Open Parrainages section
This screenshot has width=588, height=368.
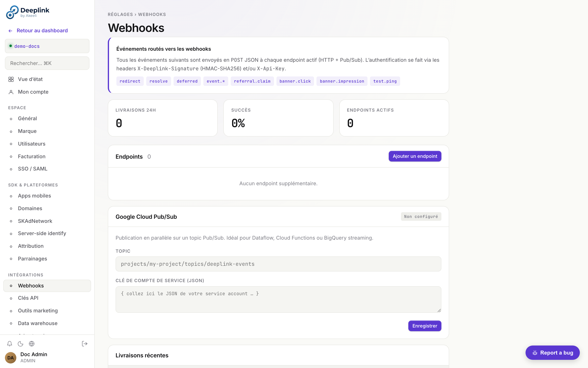47,259
